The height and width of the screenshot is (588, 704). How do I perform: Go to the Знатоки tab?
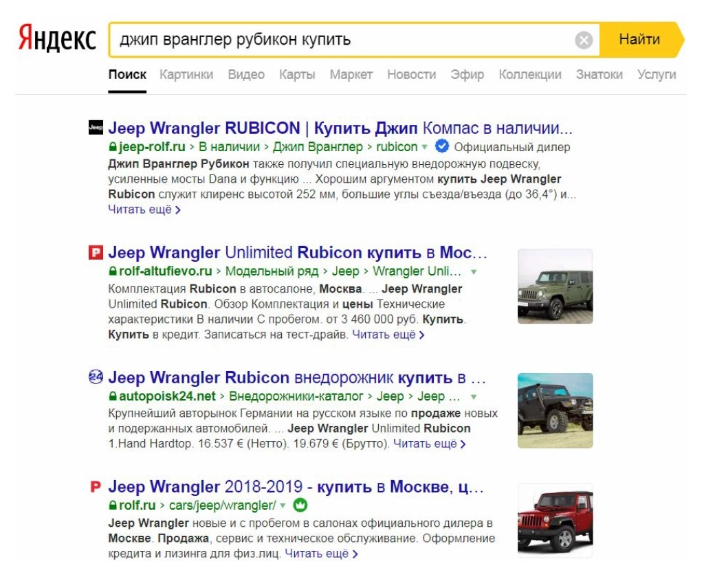599,74
